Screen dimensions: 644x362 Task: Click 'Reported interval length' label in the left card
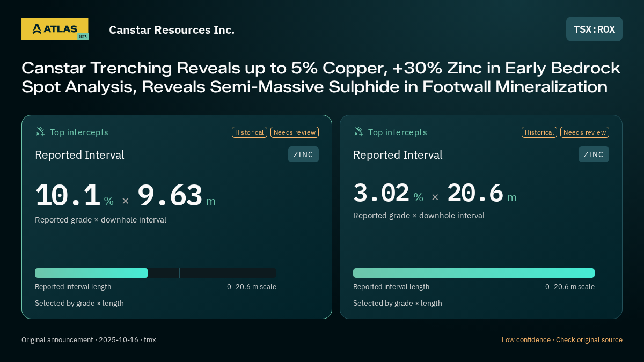point(73,287)
